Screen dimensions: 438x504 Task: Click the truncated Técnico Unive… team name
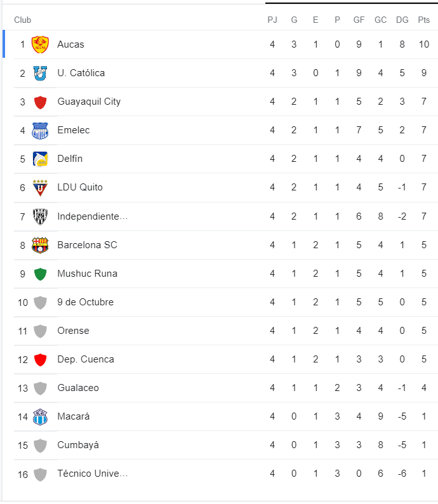(93, 474)
